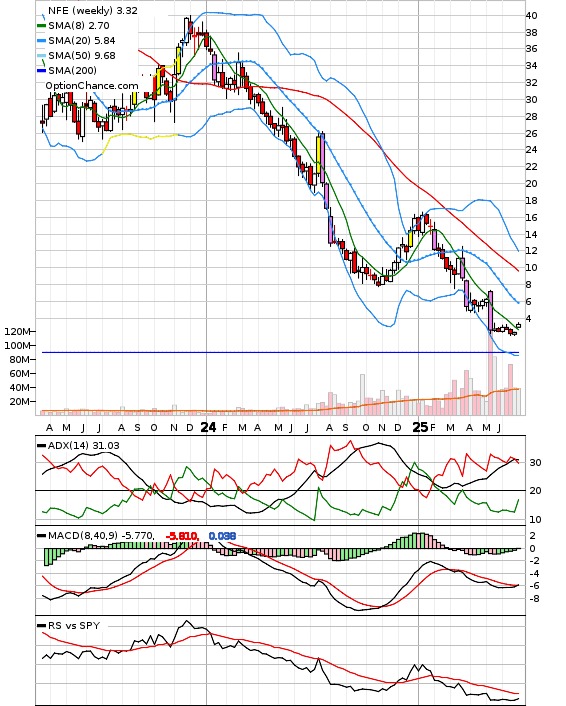Click the red '-5.810' MACD signal value

(181, 536)
